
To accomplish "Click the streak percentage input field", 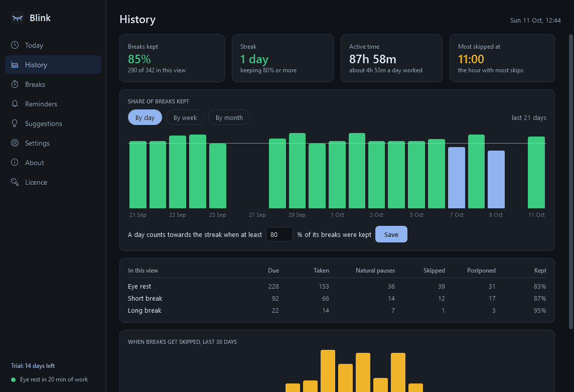I will (x=279, y=234).
